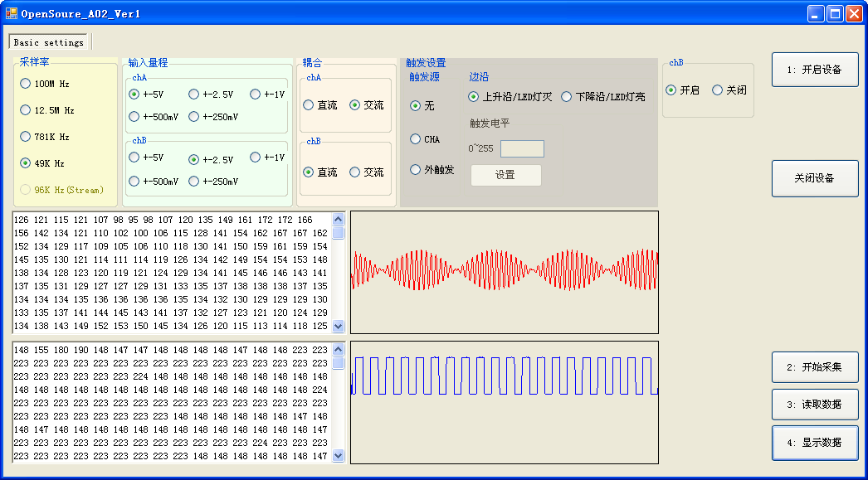Image resolution: width=868 pixels, height=480 pixels.
Task: Set chB input range to +-1V
Action: coord(267,158)
